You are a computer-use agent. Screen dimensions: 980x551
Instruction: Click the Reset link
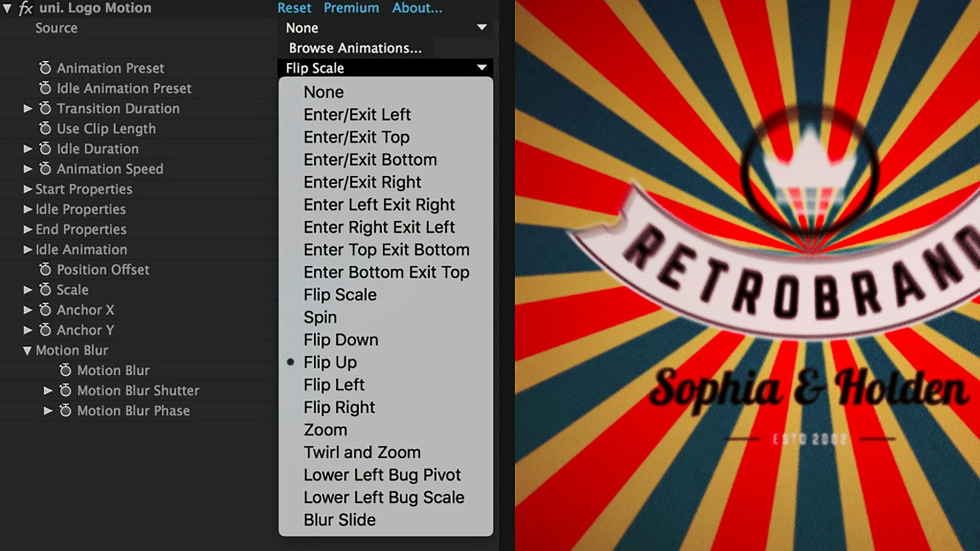point(294,8)
